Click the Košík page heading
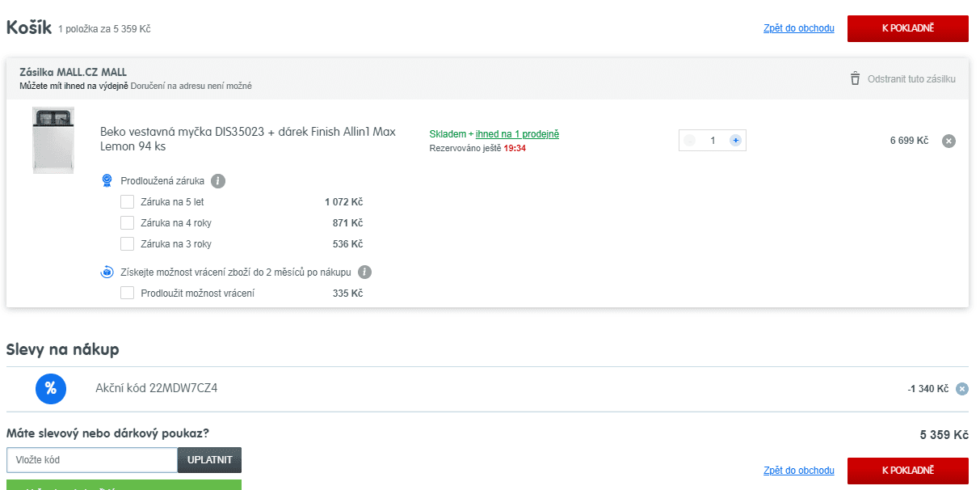 click(29, 27)
